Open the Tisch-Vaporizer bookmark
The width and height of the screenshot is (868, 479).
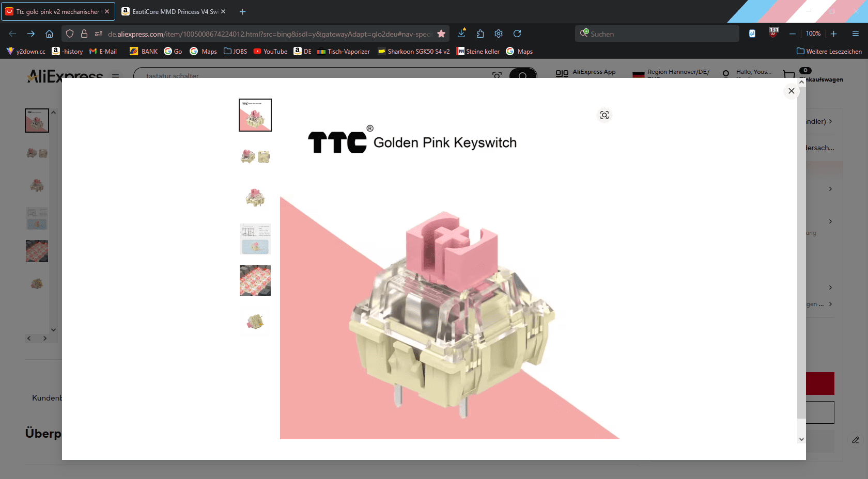344,51
